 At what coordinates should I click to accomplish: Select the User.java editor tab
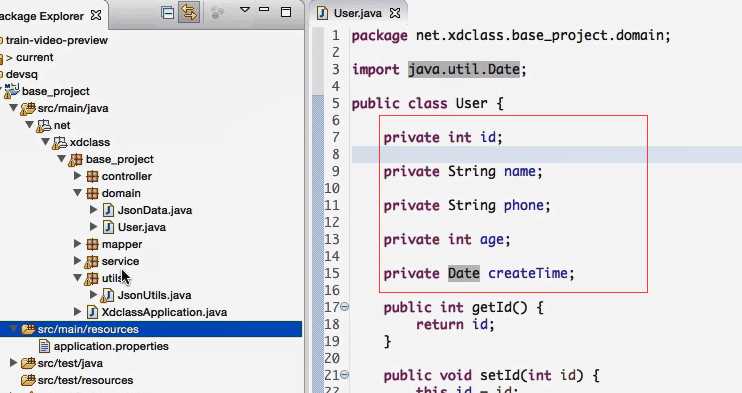point(357,13)
